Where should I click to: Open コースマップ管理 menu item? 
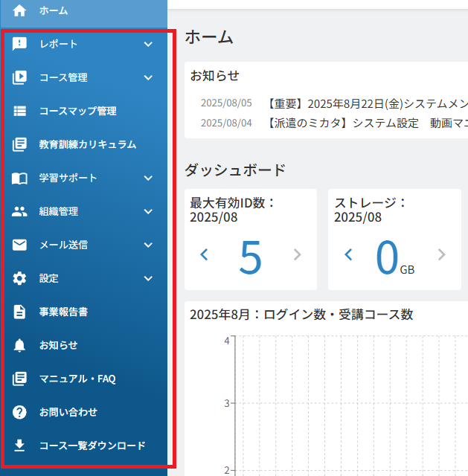tap(83, 111)
